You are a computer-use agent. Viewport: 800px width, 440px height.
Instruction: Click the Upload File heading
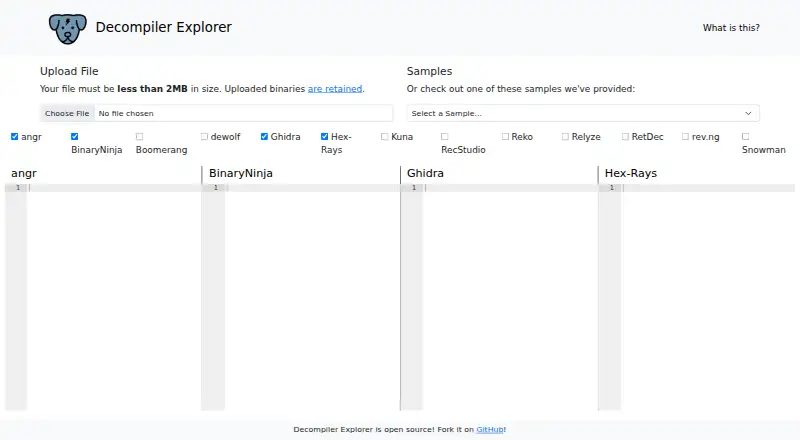tap(69, 71)
